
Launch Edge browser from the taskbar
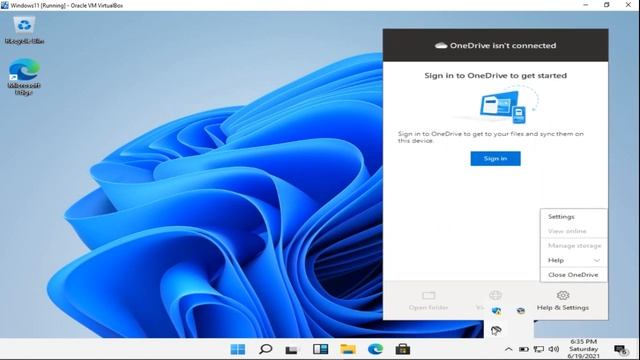click(375, 349)
